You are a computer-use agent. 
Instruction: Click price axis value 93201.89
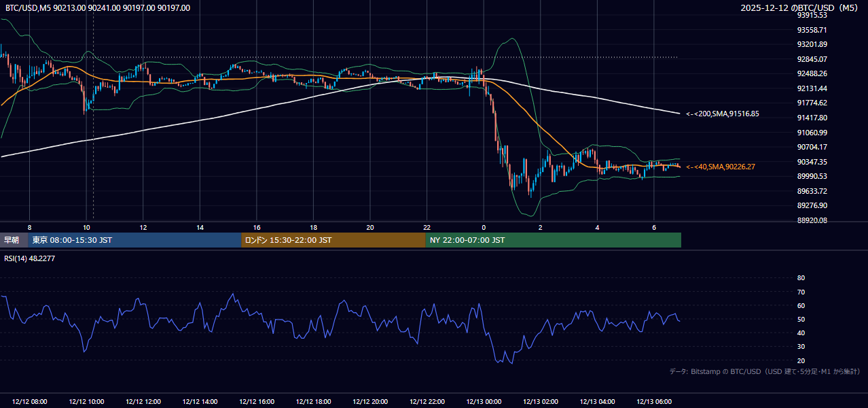[813, 44]
